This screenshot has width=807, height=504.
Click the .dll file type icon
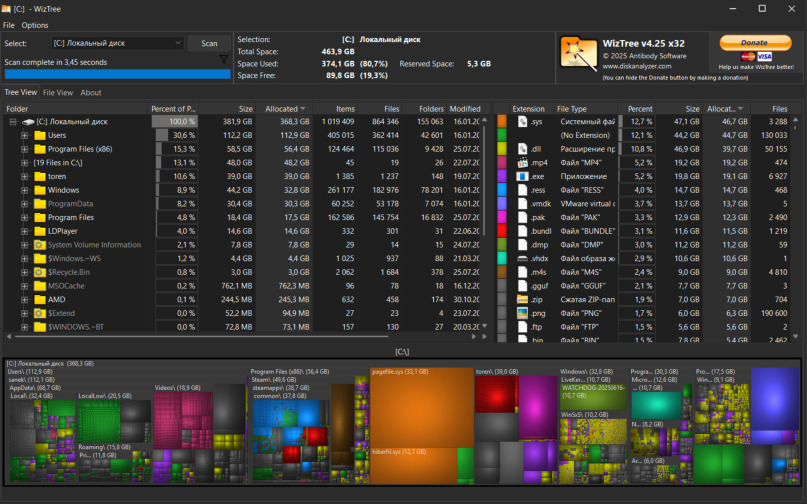pyautogui.click(x=522, y=149)
